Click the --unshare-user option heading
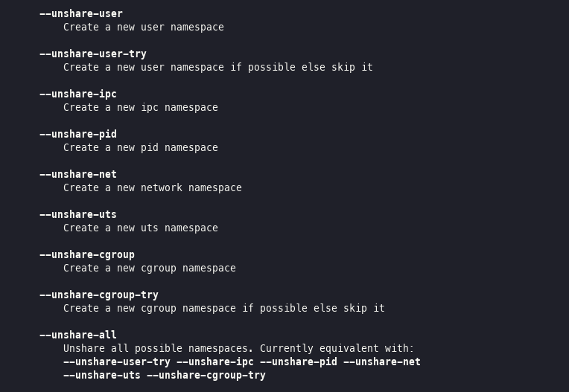Viewport: 569px width, 392px height. (x=81, y=14)
